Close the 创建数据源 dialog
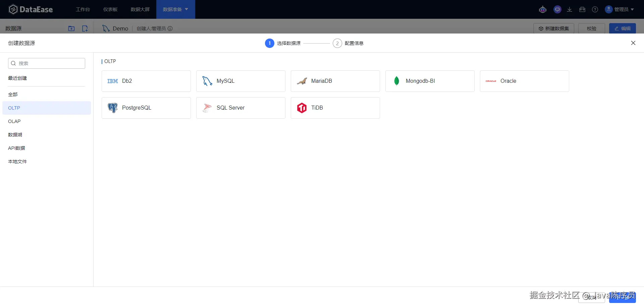 633,43
